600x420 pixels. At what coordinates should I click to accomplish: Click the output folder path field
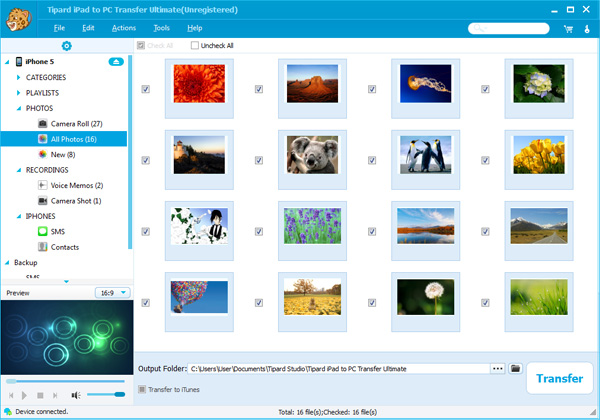(339, 369)
